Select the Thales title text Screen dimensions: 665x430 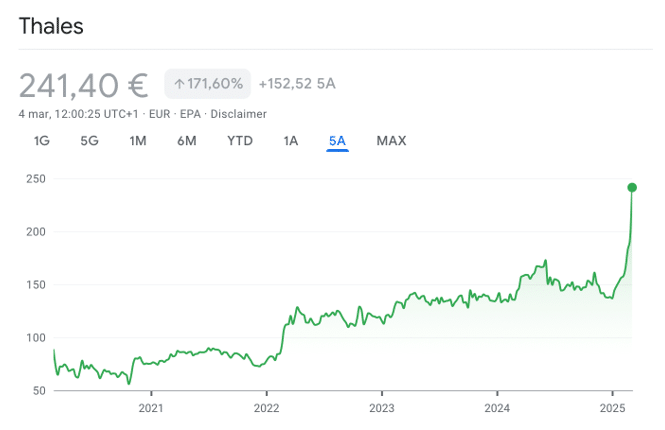51,26
